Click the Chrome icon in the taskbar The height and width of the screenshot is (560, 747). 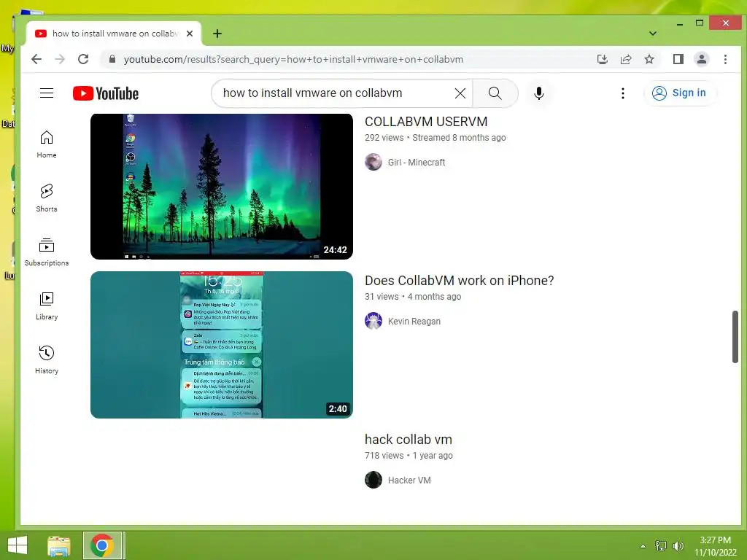(102, 545)
